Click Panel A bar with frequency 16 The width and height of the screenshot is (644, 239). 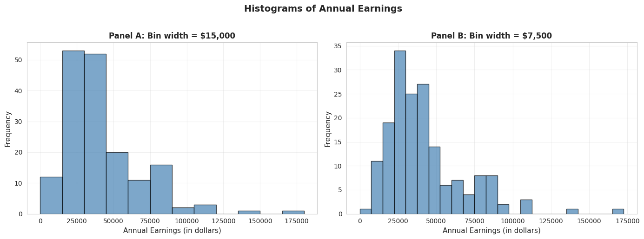click(161, 189)
